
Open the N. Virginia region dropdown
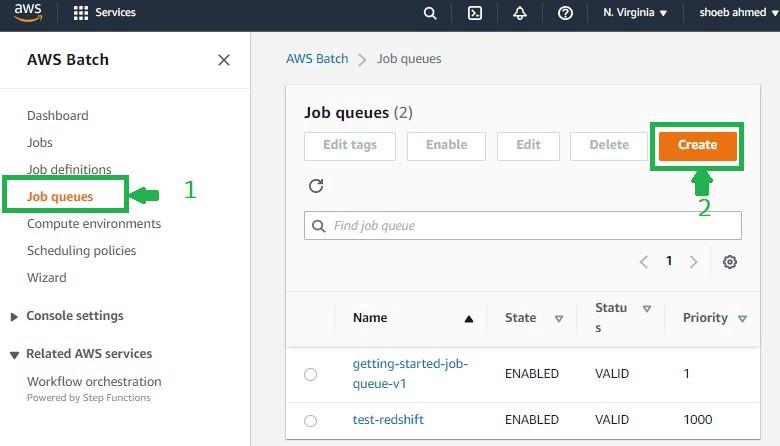point(635,12)
